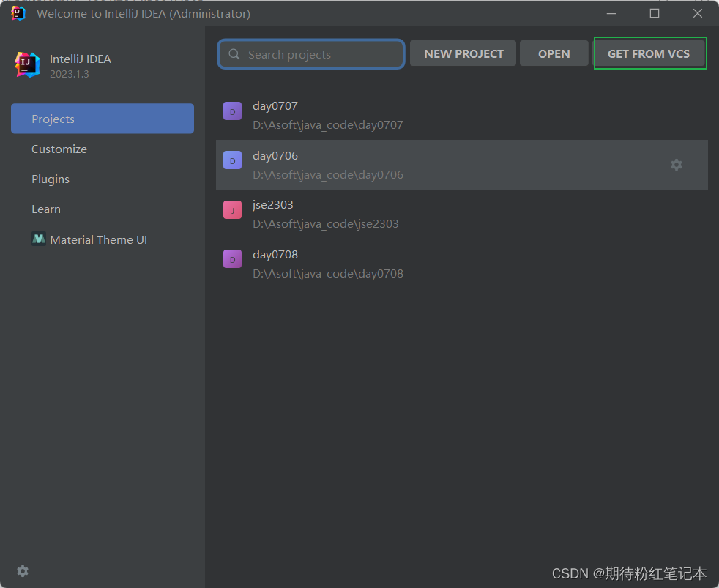Click the day0708 project icon
The width and height of the screenshot is (719, 588).
[233, 259]
